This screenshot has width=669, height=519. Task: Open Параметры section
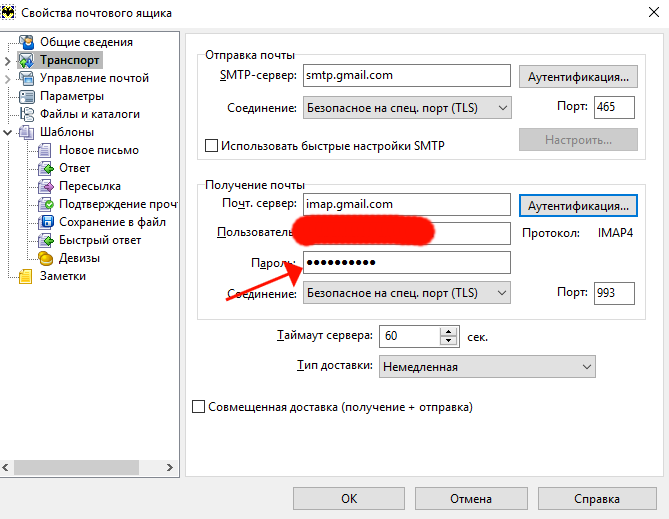(72, 96)
